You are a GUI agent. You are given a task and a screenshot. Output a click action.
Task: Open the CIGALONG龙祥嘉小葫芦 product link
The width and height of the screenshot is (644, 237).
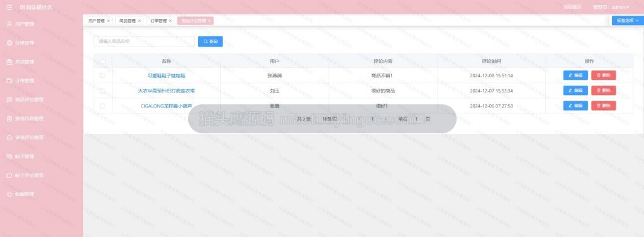click(x=166, y=106)
